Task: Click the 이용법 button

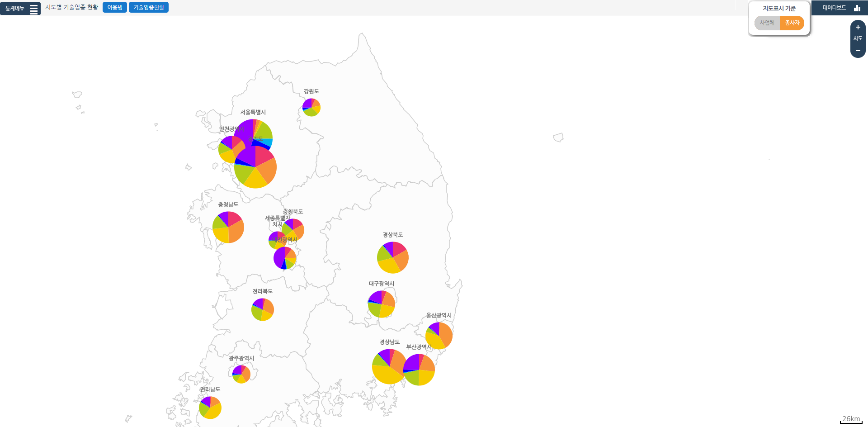Action: (115, 7)
